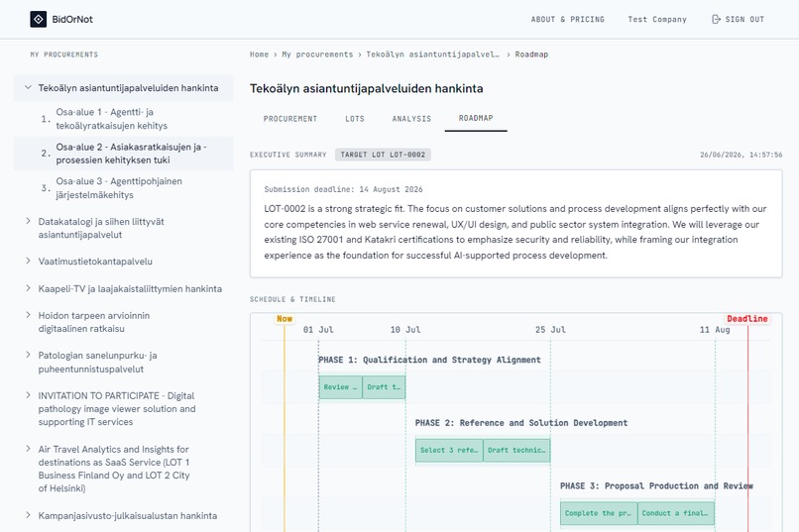799x532 pixels.
Task: Click the 11 Aug date label
Action: coord(715,330)
